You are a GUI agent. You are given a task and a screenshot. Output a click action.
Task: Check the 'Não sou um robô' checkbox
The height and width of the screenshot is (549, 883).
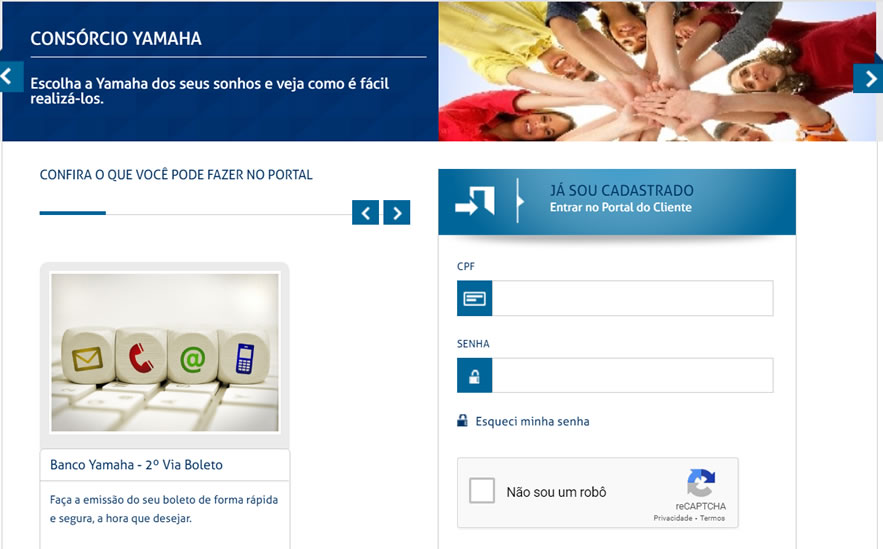482,491
